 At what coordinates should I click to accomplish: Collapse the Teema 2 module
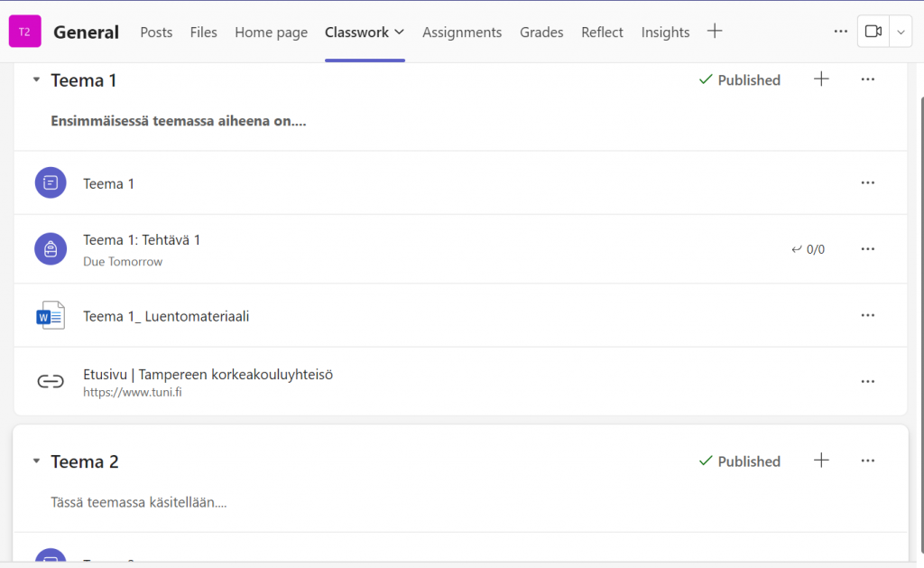36,461
